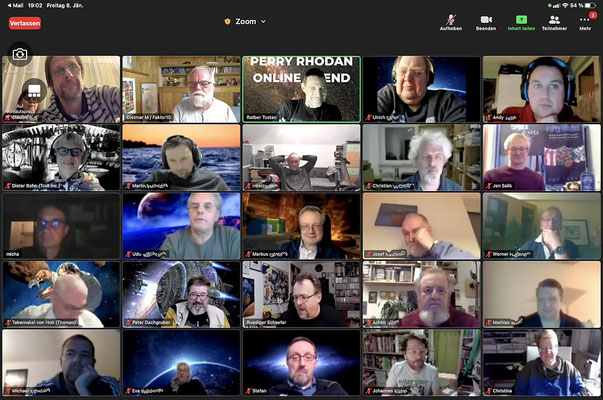Expand the Zoom meeting title chevron

263,22
